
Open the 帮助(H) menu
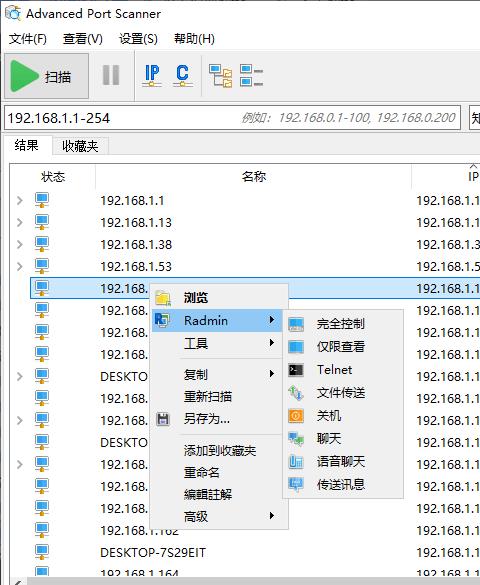click(194, 38)
